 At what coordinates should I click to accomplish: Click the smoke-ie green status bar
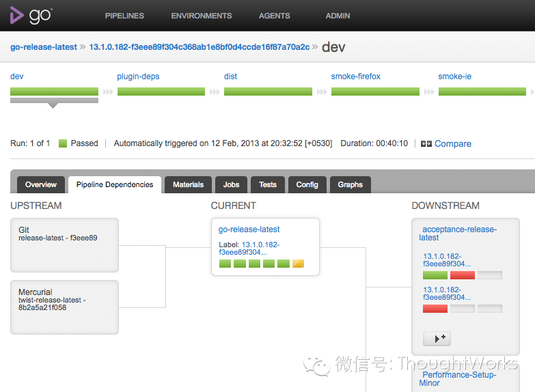pos(482,92)
